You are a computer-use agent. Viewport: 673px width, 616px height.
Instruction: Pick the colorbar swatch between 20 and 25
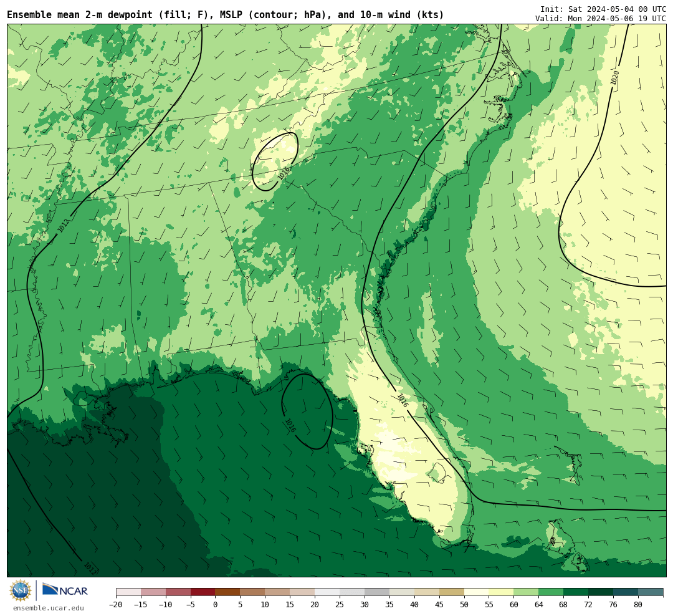coord(327,592)
